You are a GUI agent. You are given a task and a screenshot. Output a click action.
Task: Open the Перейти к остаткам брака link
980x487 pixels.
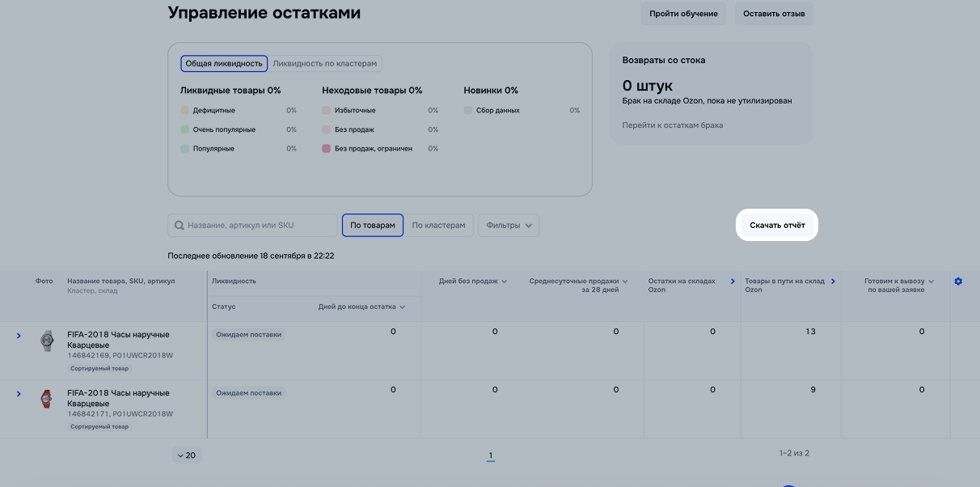672,125
